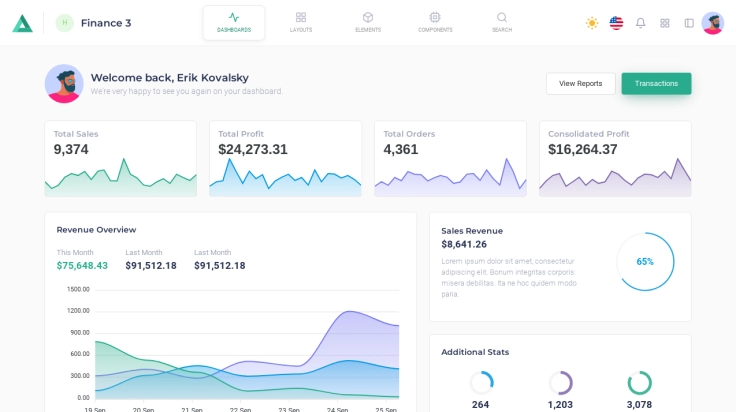Switch to the Dashboards tab

pyautogui.click(x=234, y=22)
